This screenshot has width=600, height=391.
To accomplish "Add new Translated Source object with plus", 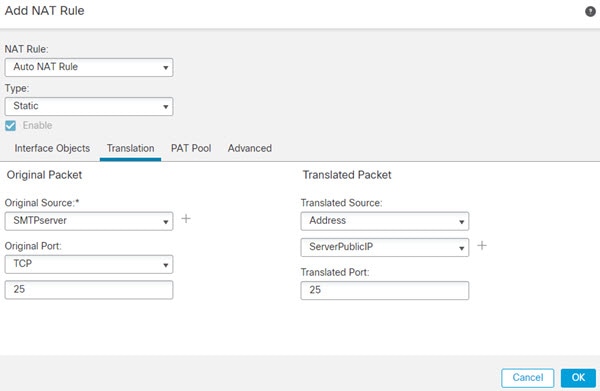I will pos(482,245).
